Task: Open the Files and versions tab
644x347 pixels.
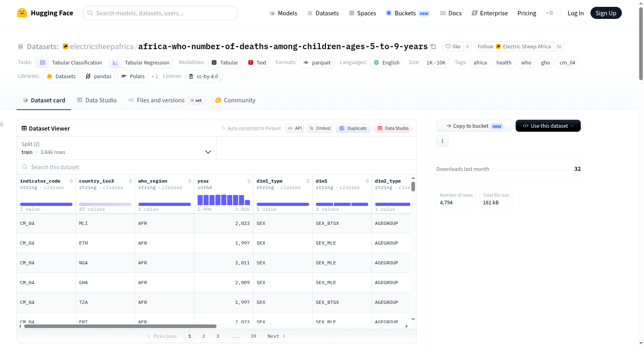Action: click(x=166, y=100)
